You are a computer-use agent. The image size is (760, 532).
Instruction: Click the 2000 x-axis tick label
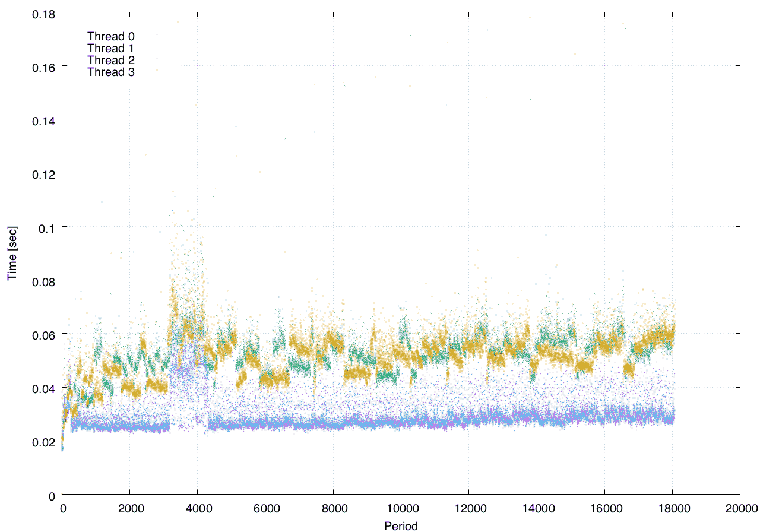(131, 509)
